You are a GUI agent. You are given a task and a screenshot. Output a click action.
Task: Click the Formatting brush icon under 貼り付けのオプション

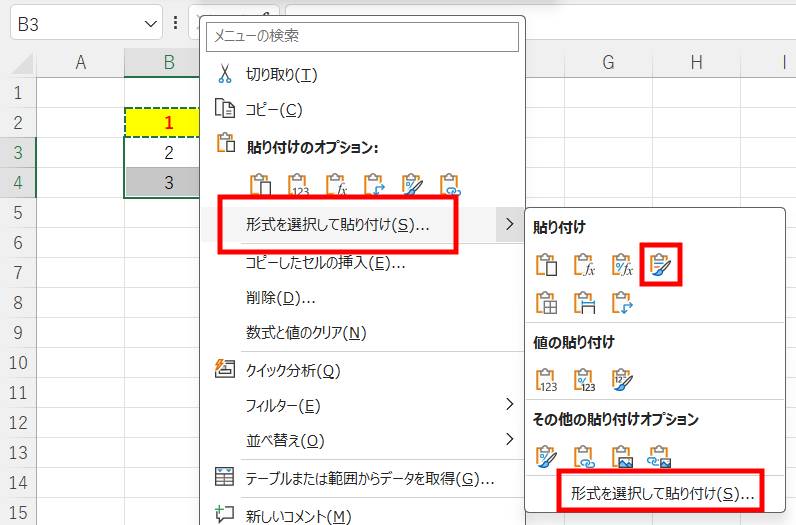[x=412, y=184]
